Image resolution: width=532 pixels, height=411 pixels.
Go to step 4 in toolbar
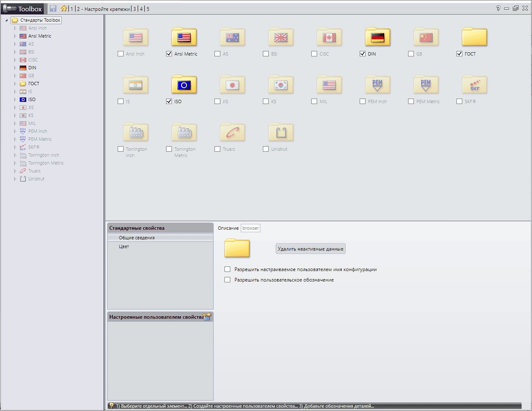(141, 9)
